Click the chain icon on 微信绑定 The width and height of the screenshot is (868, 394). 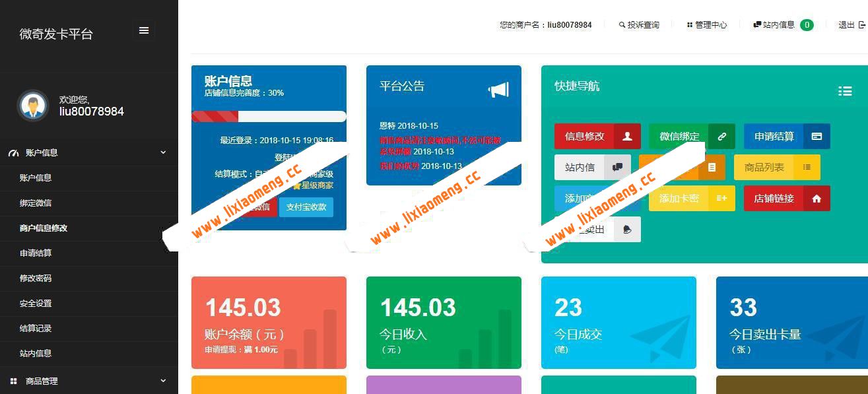722,136
